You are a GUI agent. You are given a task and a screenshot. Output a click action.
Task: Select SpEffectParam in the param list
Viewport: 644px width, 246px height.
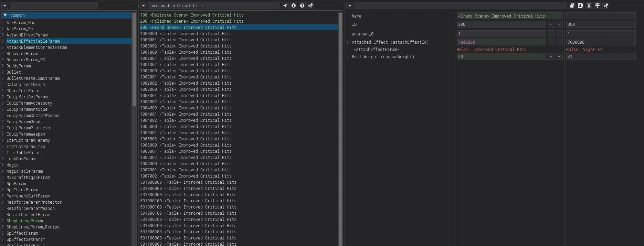[22, 233]
